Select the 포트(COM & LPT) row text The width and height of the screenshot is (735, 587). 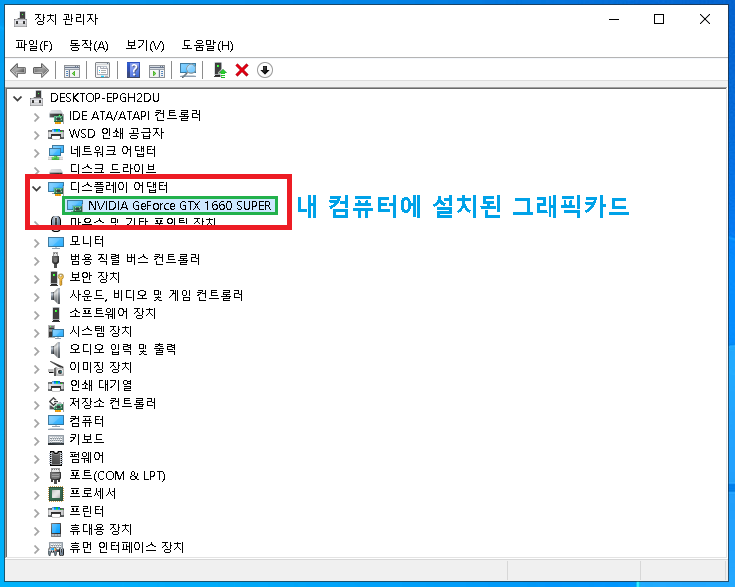(x=117, y=475)
